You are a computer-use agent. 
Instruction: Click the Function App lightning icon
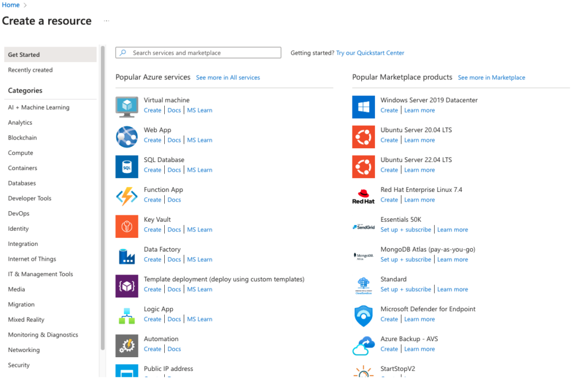[127, 196]
